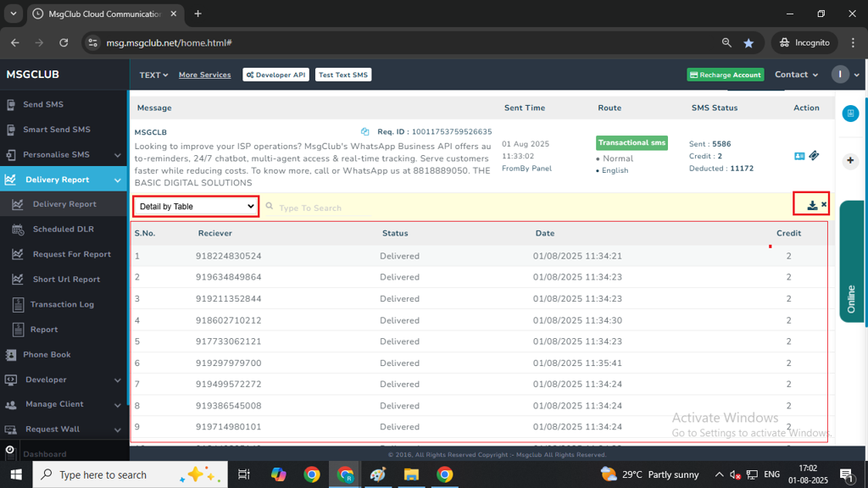Download the delivery report details

click(812, 205)
